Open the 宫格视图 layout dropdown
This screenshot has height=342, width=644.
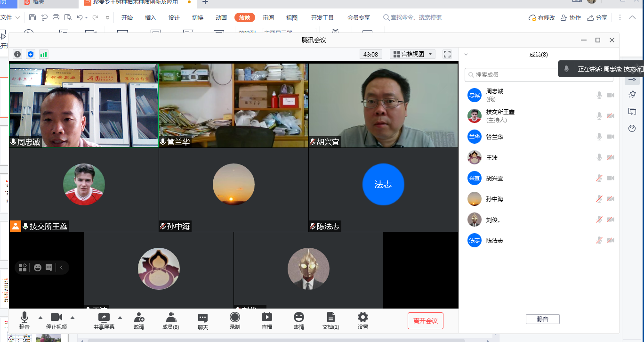click(x=412, y=54)
